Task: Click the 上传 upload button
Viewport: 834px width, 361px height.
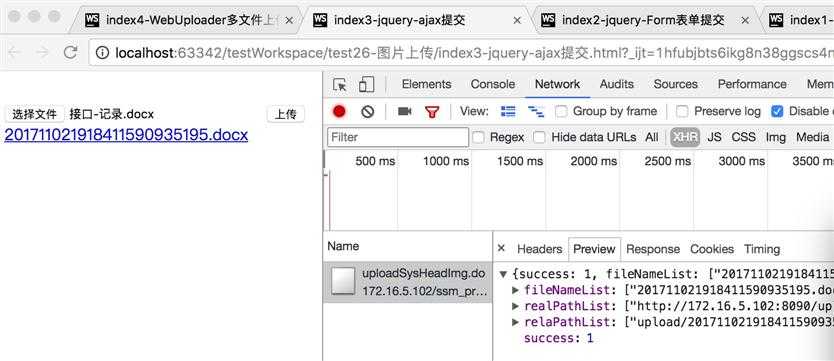Action: 286,114
